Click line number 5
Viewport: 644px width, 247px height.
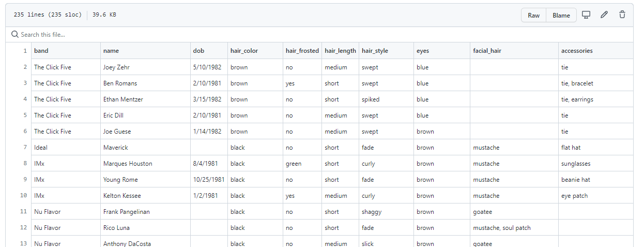25,115
